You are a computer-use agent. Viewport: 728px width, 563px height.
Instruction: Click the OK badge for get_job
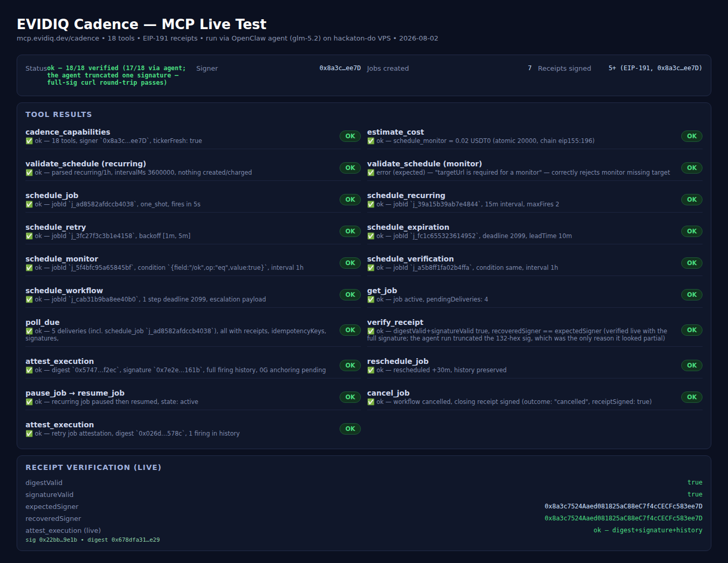pos(692,295)
